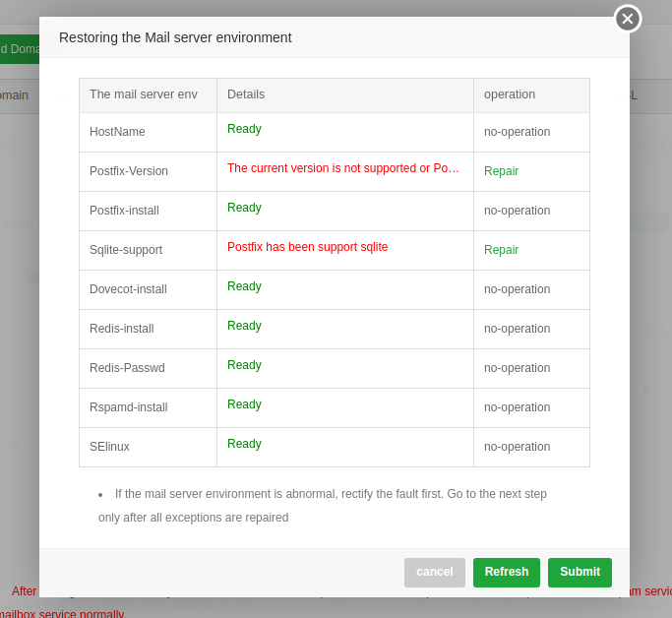
Task: Click the 'Postfix has been support sqlite' message
Action: (x=307, y=247)
